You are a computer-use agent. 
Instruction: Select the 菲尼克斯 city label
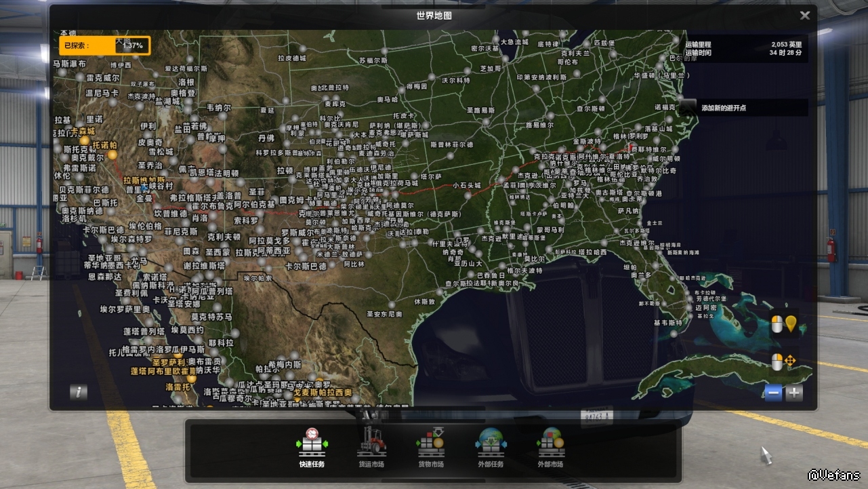[x=180, y=231]
